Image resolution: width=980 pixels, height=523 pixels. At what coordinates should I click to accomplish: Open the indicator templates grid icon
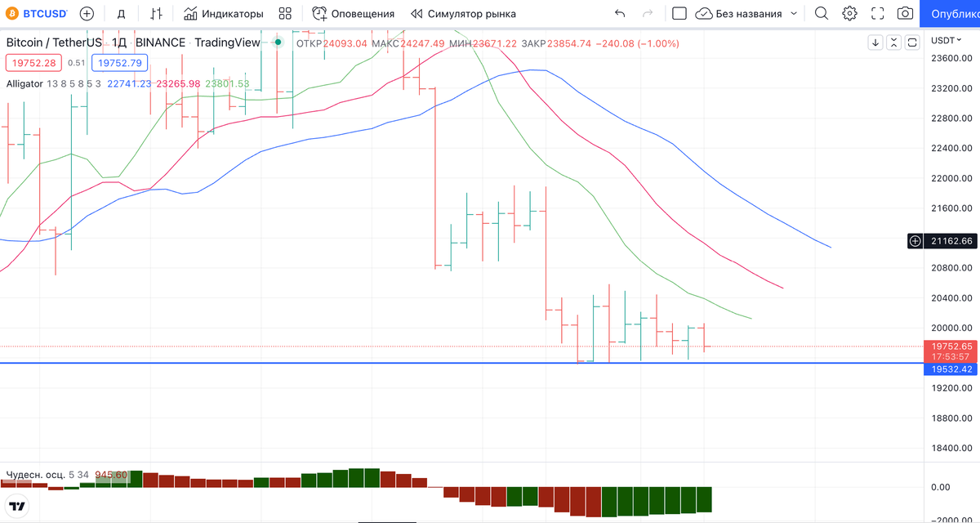pos(284,13)
